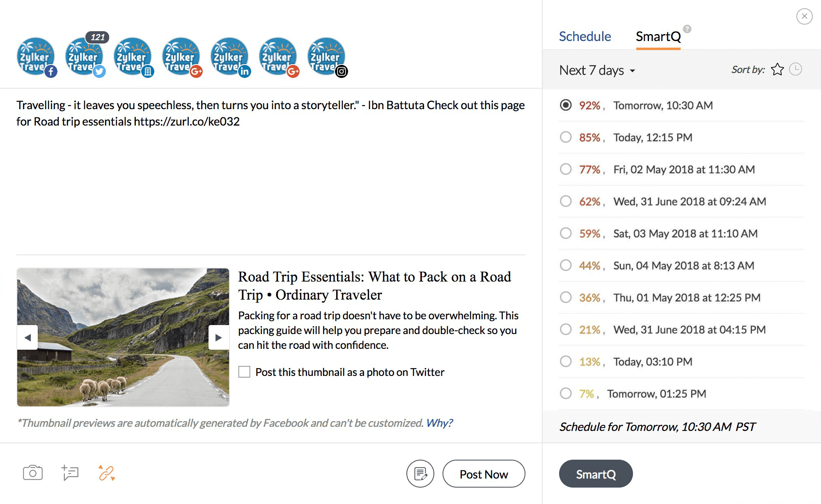Show previous thumbnail with left arrow

28,337
